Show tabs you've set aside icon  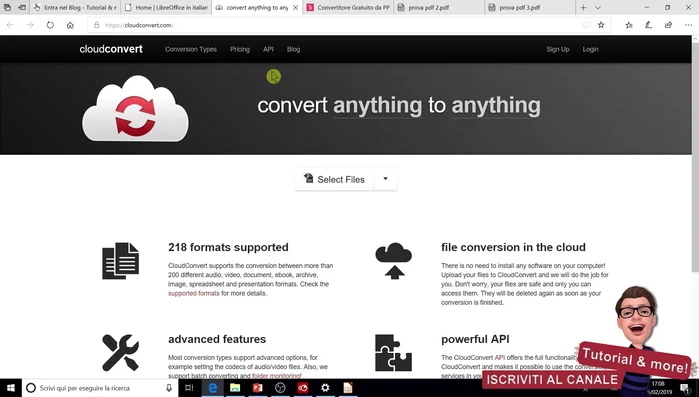point(7,8)
